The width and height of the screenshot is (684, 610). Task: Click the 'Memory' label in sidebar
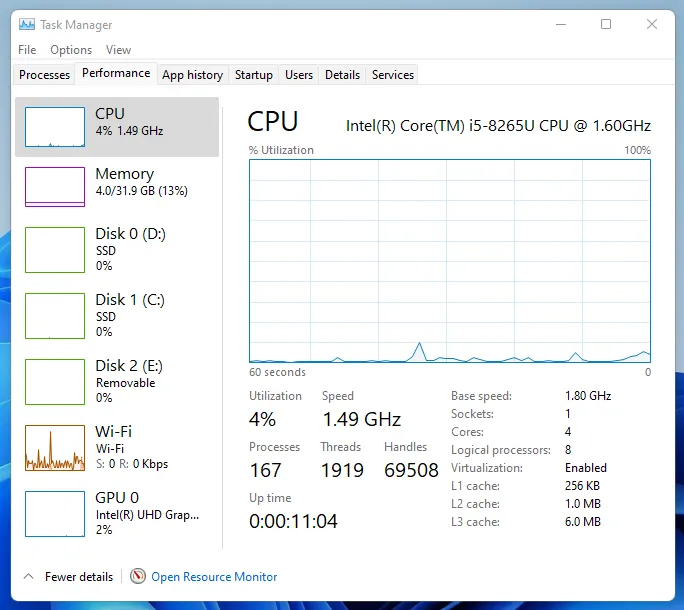[125, 174]
